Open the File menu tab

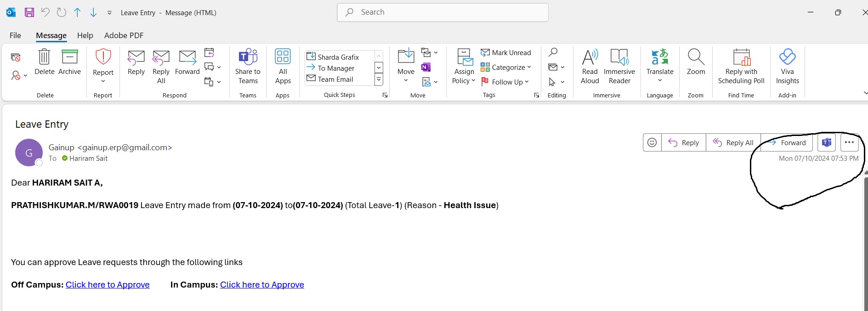15,35
